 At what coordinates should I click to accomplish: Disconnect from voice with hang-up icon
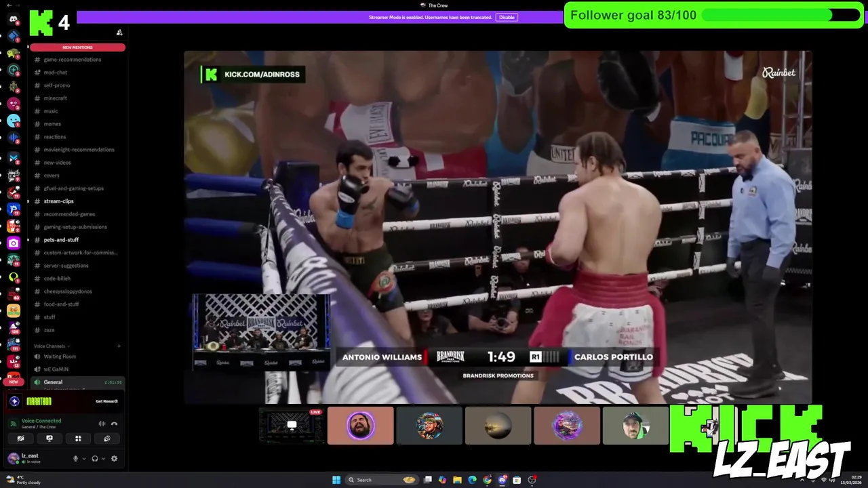[x=114, y=424]
